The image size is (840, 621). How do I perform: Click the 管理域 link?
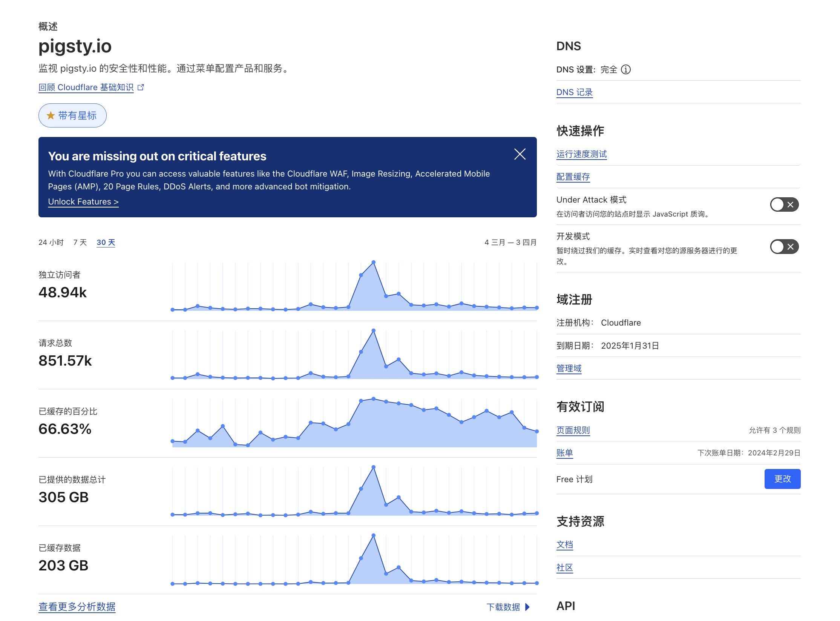[569, 368]
